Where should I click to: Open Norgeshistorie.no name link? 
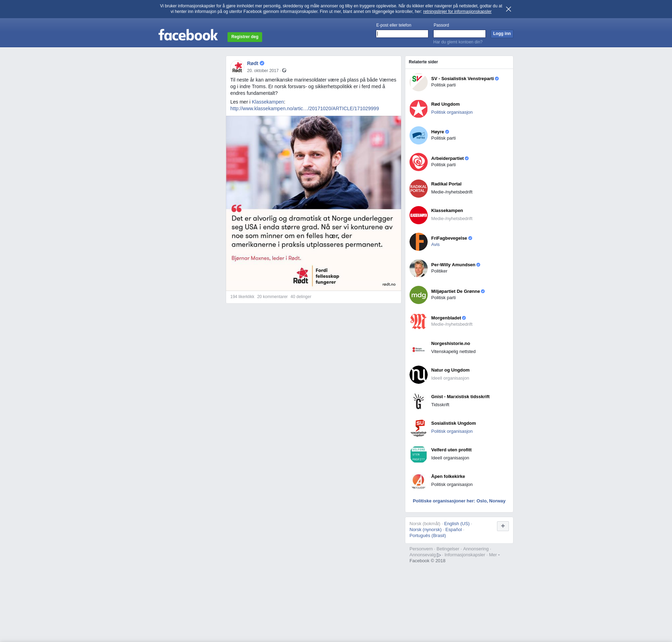point(450,344)
